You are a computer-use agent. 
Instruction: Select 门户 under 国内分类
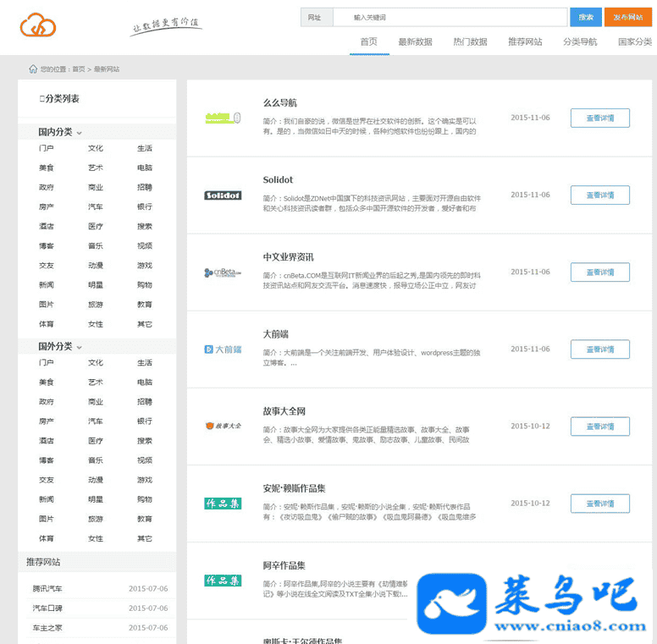[46, 148]
